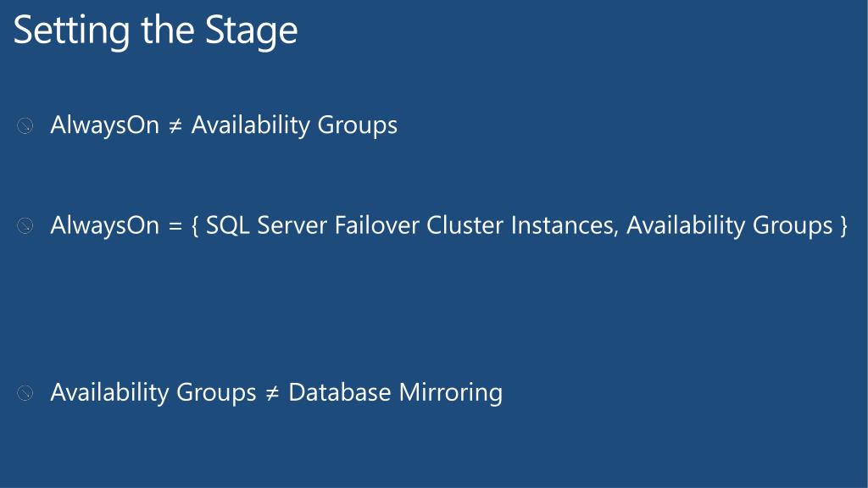The image size is (868, 488).
Task: Click the words "Cluster Instances" in second bullet
Action: 522,225
